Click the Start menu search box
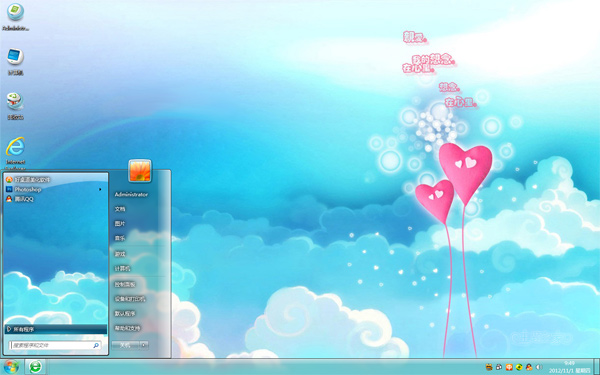600x375 pixels. (x=55, y=345)
